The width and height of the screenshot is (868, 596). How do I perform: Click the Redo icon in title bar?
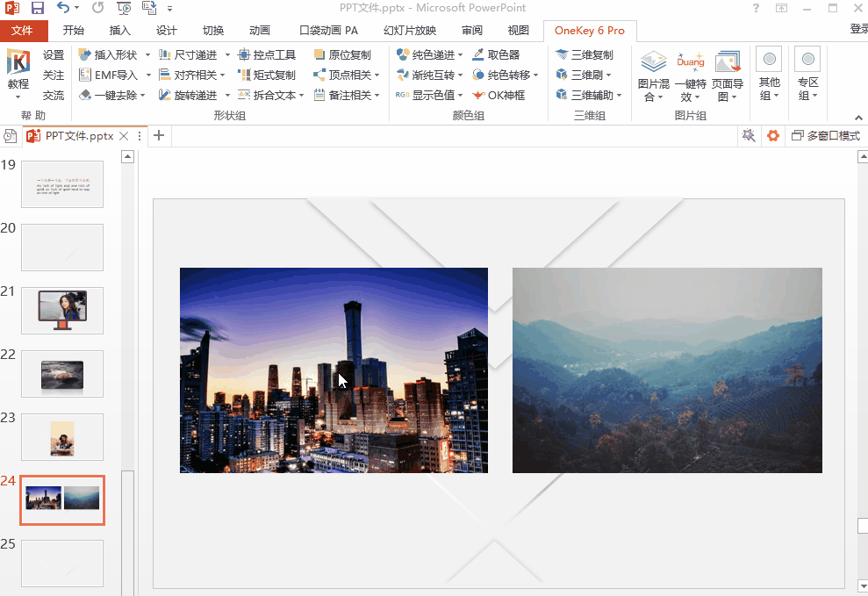98,8
